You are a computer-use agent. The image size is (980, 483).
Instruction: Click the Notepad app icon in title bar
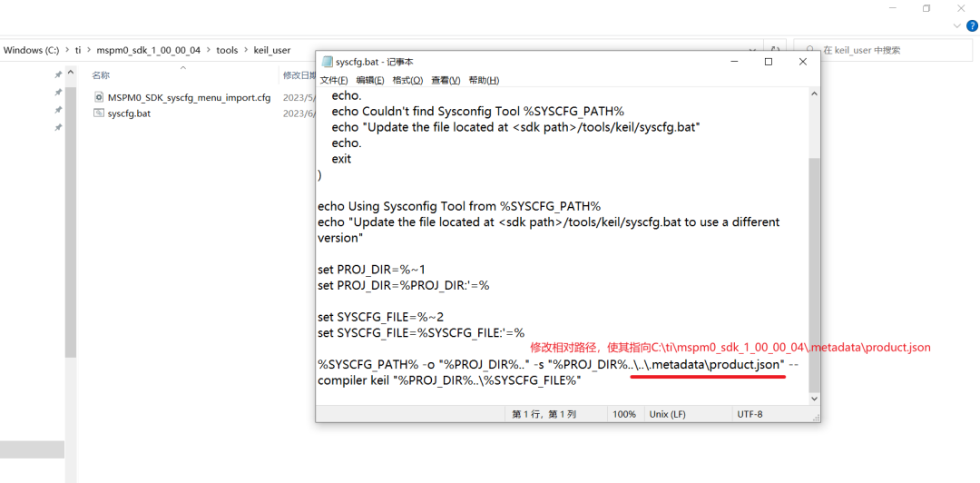pyautogui.click(x=327, y=62)
